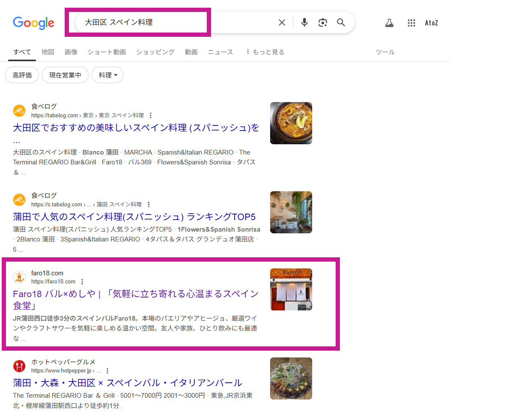Open the ニュース tab
This screenshot has width=518, height=420.
pos(220,52)
